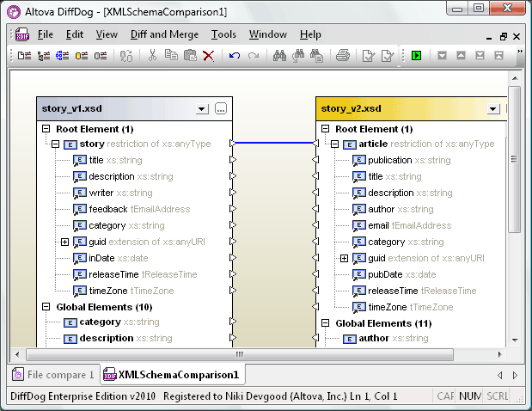Click the Compare XML Schemas toolbar icon
532x411 pixels.
[x=63, y=55]
